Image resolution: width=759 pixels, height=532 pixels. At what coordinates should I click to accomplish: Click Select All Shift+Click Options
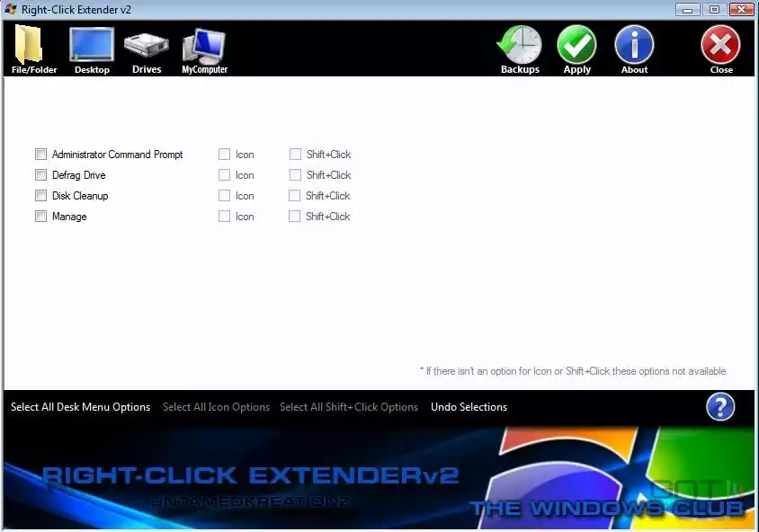[x=349, y=407]
